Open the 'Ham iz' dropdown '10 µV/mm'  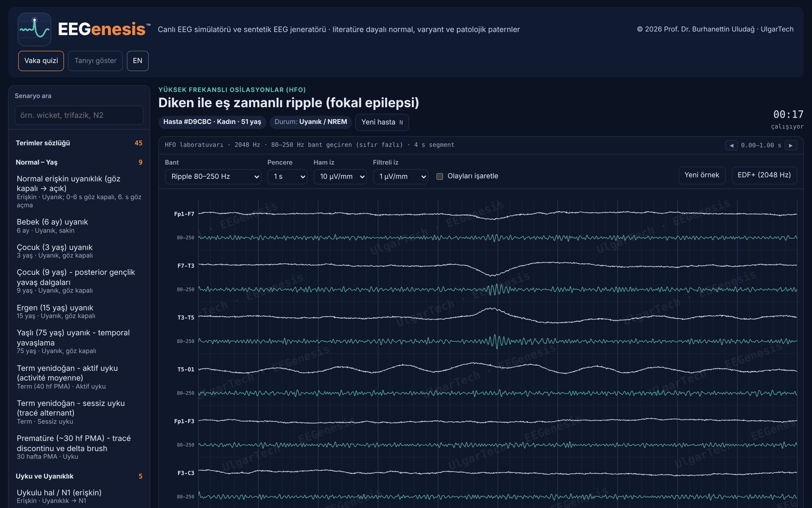click(x=340, y=177)
